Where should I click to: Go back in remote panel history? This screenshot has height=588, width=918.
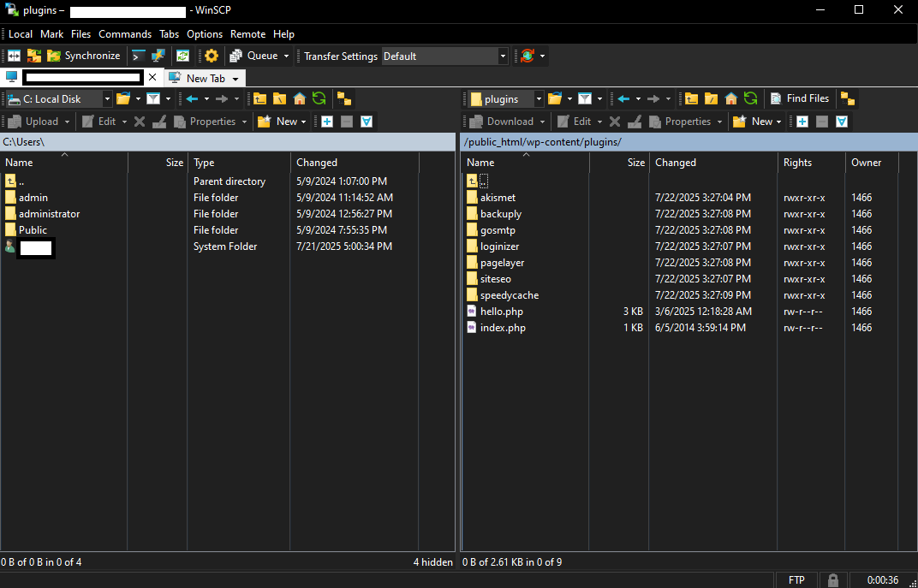click(623, 98)
